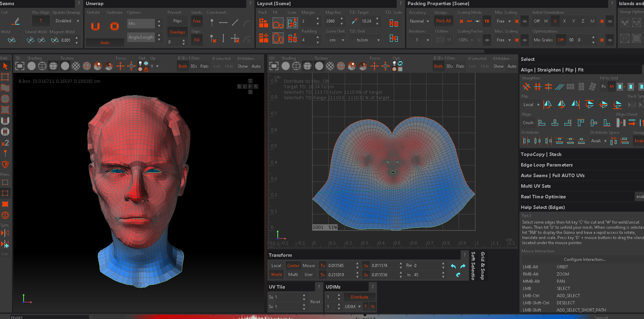This screenshot has width=644, height=319.
Task: Switch to polygon mode via filled square icon
Action: click(5, 204)
